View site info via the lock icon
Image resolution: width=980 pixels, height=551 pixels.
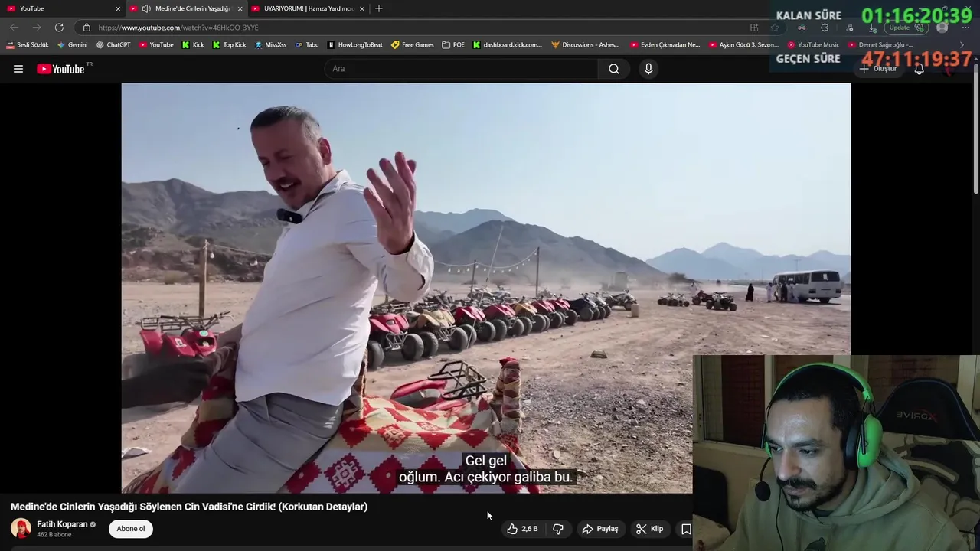tap(87, 28)
